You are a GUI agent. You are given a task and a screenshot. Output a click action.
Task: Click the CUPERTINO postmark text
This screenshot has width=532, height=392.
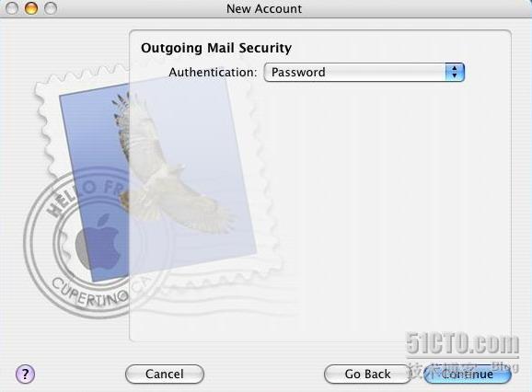click(x=90, y=293)
